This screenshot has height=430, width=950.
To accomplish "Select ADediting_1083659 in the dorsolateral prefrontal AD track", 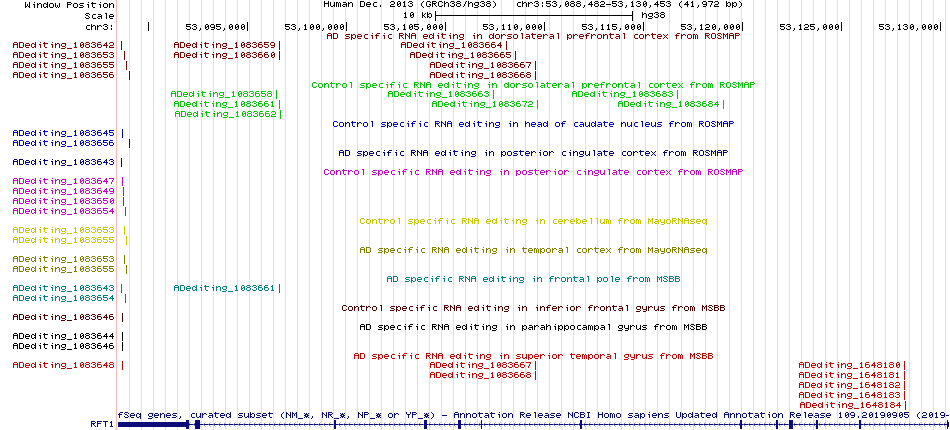I will (224, 45).
